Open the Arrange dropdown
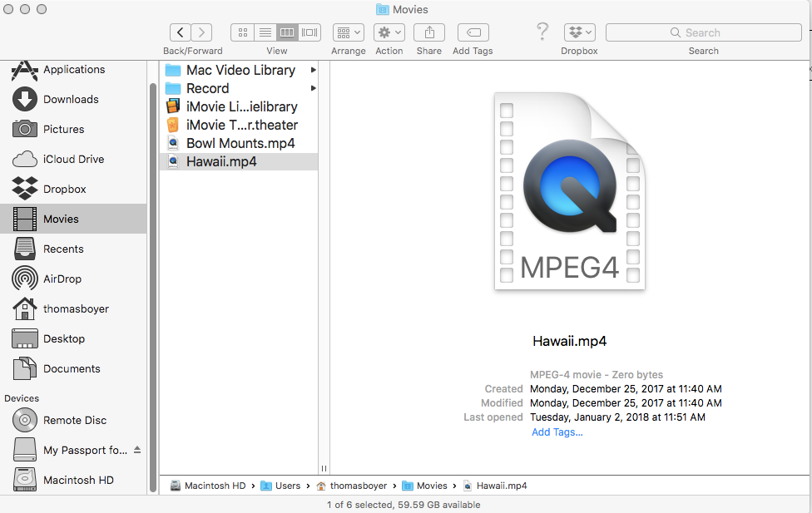Image resolution: width=812 pixels, height=513 pixels. [349, 32]
